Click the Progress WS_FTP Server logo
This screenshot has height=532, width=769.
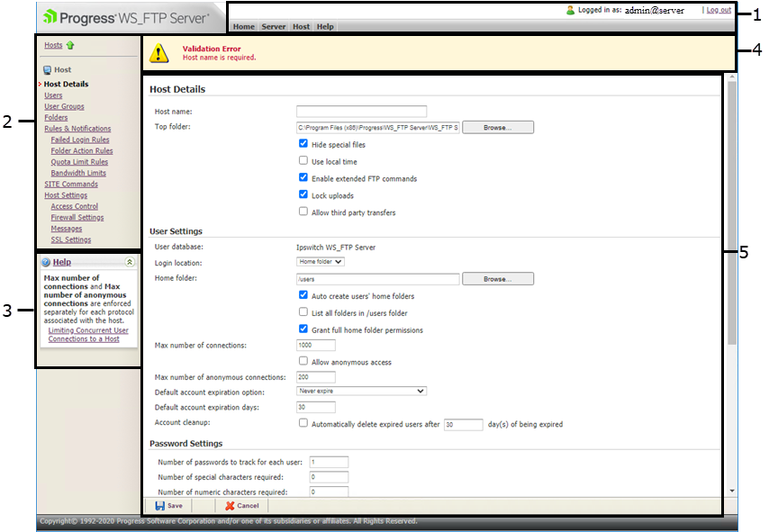pos(126,18)
